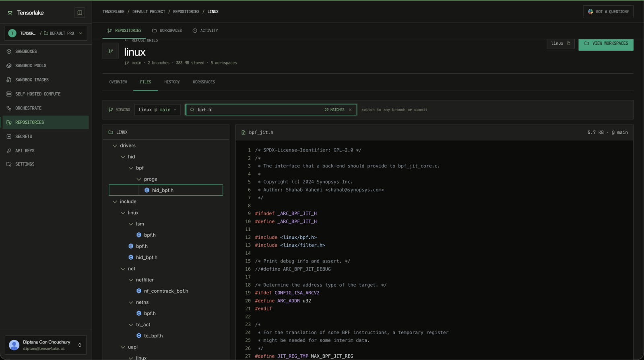Open the Orchestrate section
Image resolution: width=644 pixels, height=360 pixels.
coord(45,108)
